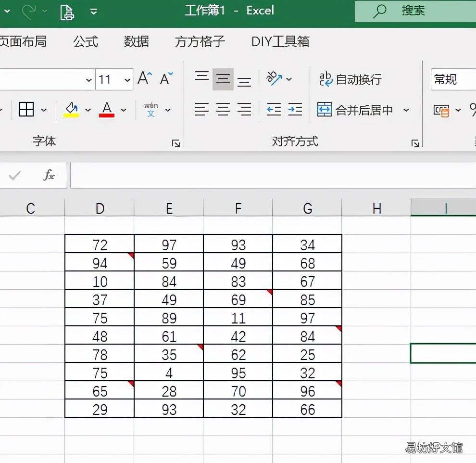Click cell containing 96
476x463 pixels.
coord(307,390)
